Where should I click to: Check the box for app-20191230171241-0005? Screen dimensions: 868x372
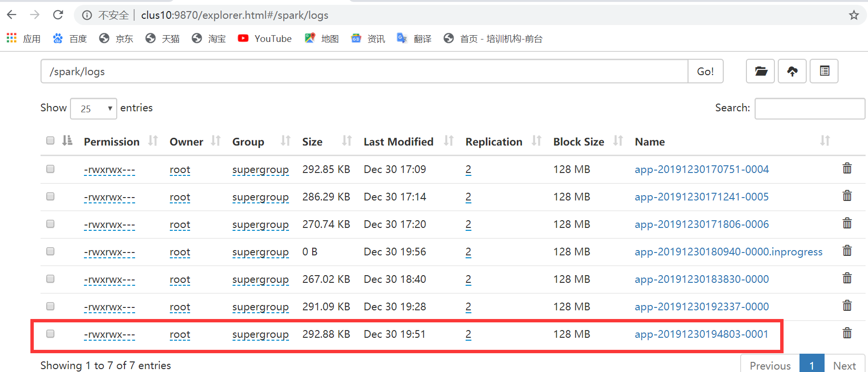(x=50, y=196)
